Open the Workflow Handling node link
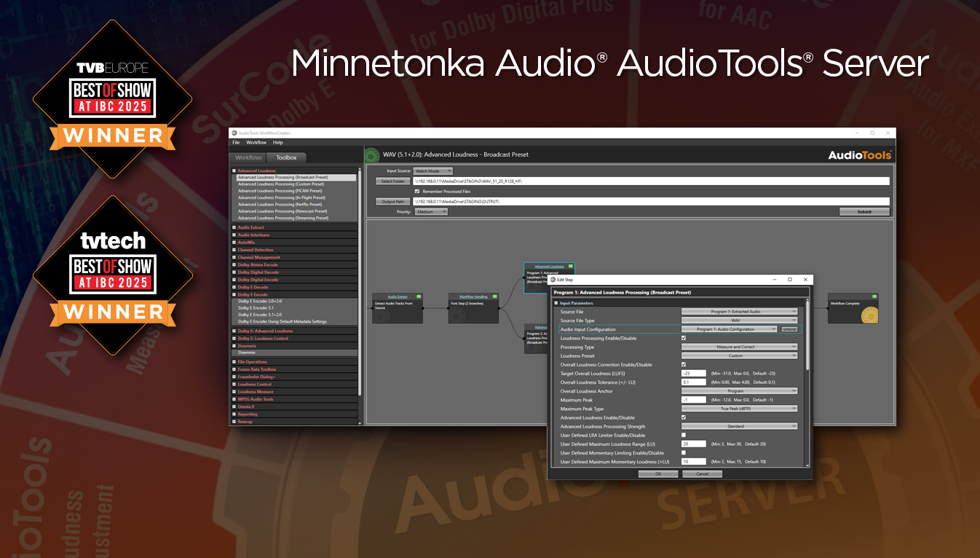The width and height of the screenshot is (980, 558). tap(473, 296)
